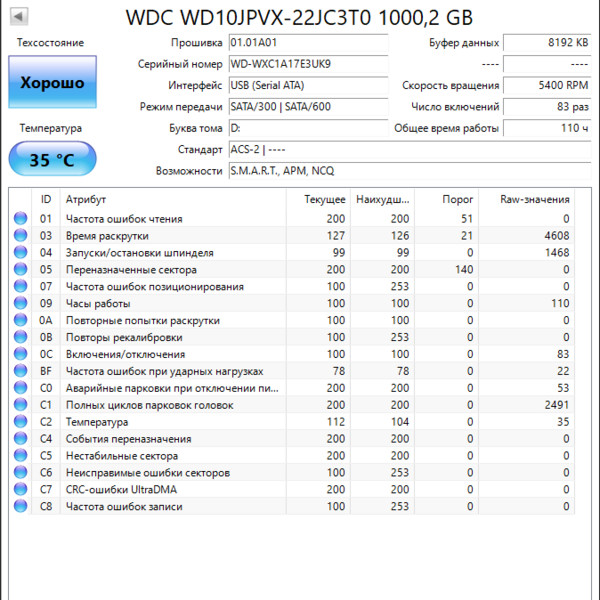Select Полных циклов парковок головок text
This screenshot has width=600, height=600.
click(x=150, y=405)
